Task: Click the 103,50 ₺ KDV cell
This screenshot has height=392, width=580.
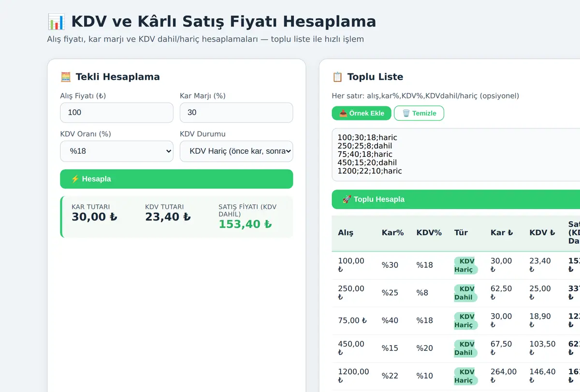Action: [x=543, y=348]
